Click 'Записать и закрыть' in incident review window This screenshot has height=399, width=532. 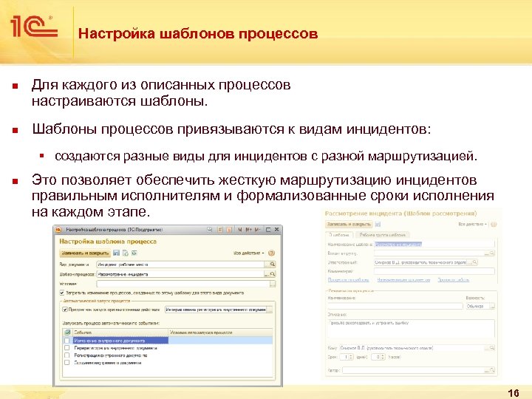(349, 225)
